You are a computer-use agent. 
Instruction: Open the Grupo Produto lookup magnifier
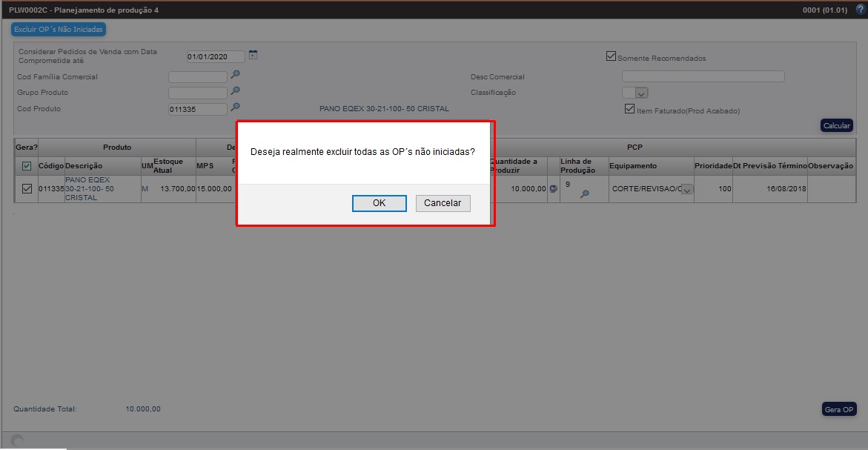pos(235,91)
